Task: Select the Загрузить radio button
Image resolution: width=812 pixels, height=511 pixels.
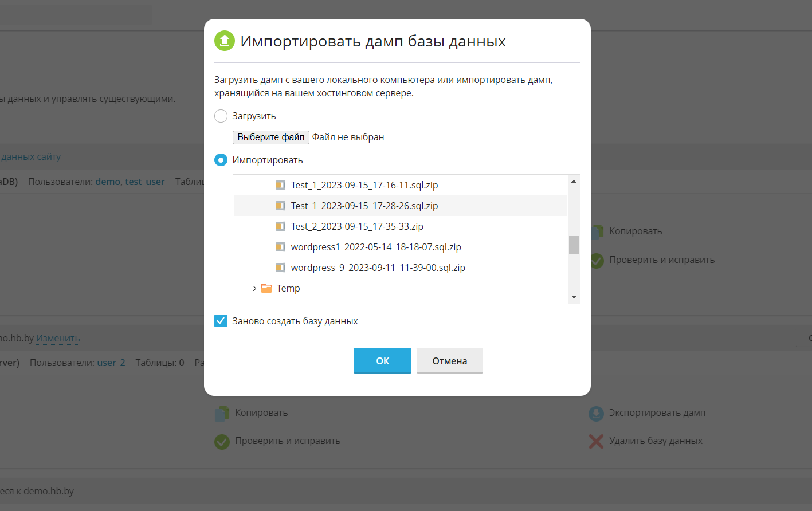Action: tap(221, 116)
